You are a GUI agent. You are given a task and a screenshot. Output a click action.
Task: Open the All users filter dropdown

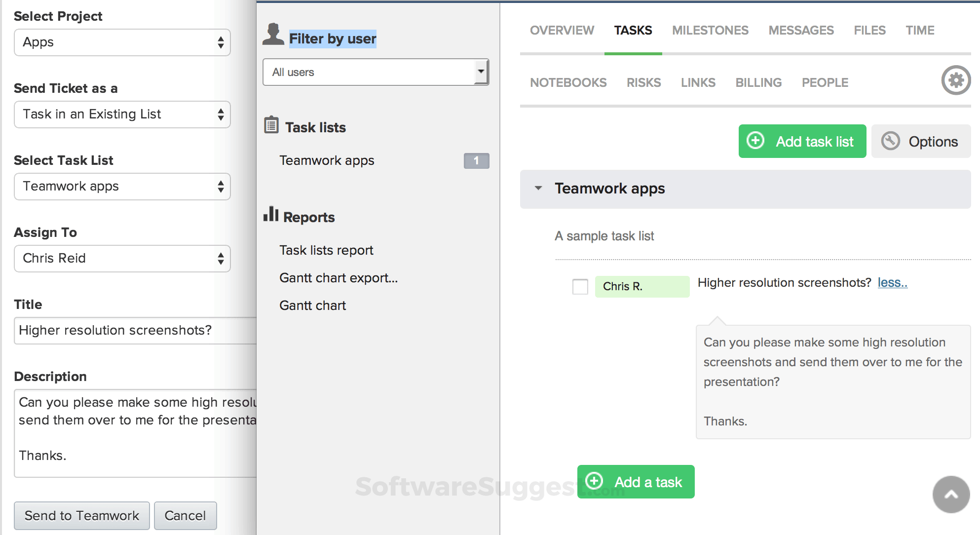376,72
